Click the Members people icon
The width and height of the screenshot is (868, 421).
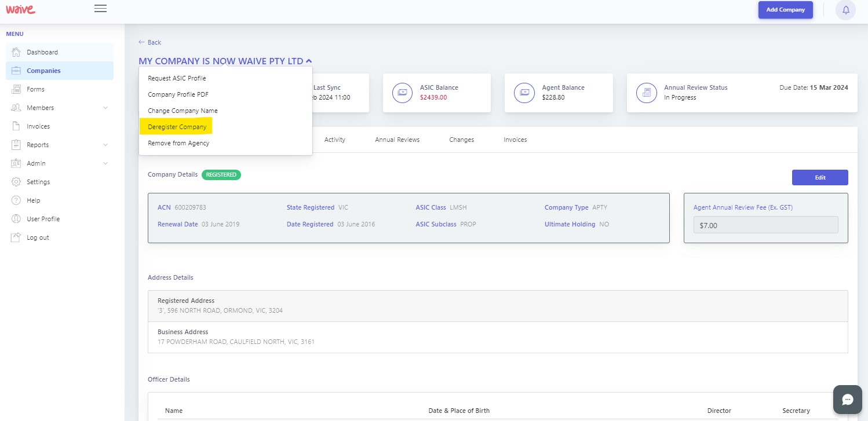click(x=16, y=108)
